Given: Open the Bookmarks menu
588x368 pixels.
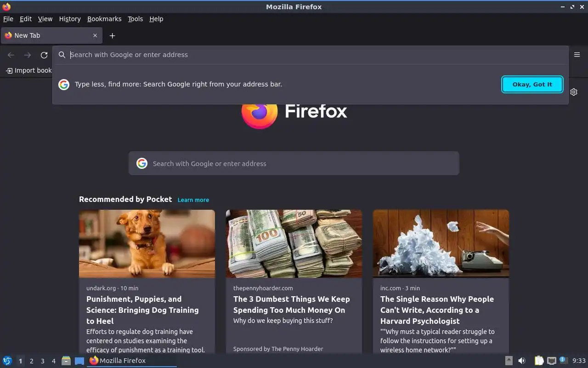Looking at the screenshot, I should (104, 19).
